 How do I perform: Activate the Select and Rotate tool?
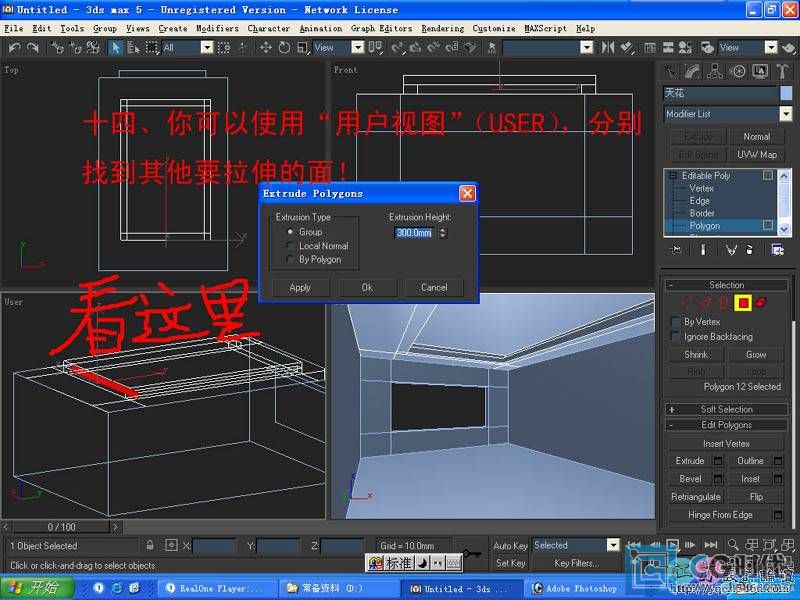pyautogui.click(x=284, y=48)
